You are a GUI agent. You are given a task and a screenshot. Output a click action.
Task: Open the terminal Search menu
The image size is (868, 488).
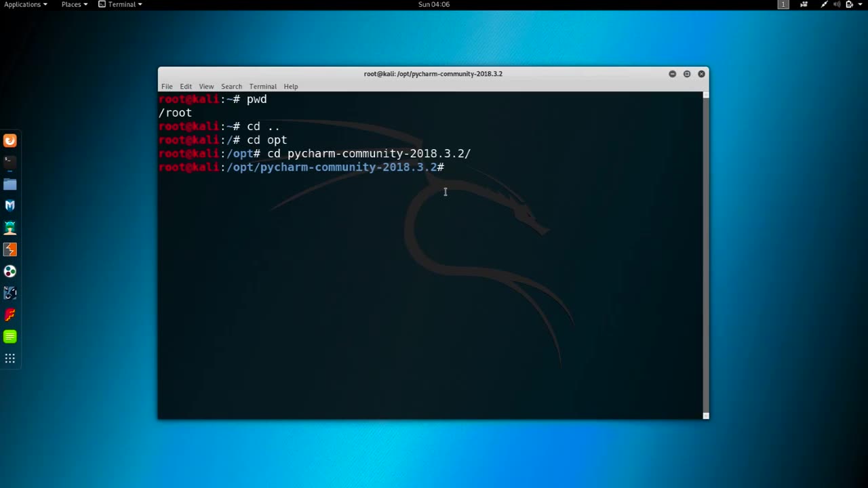coord(231,86)
